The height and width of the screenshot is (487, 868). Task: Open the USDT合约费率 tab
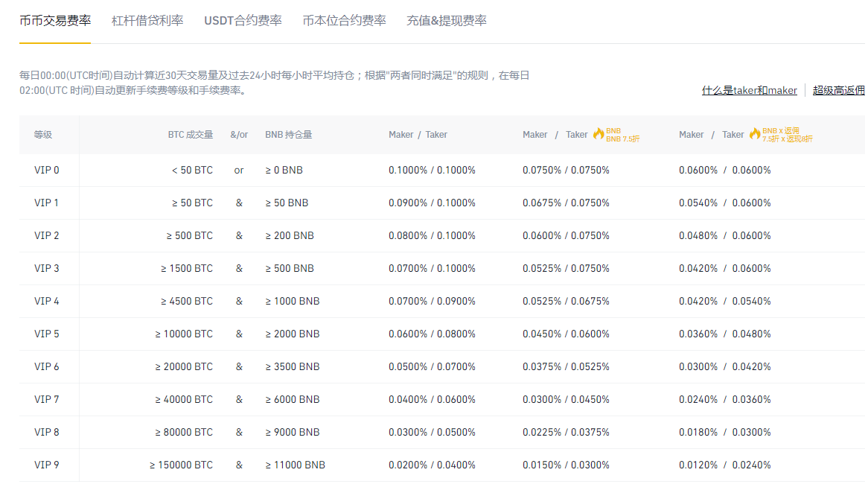(x=243, y=21)
